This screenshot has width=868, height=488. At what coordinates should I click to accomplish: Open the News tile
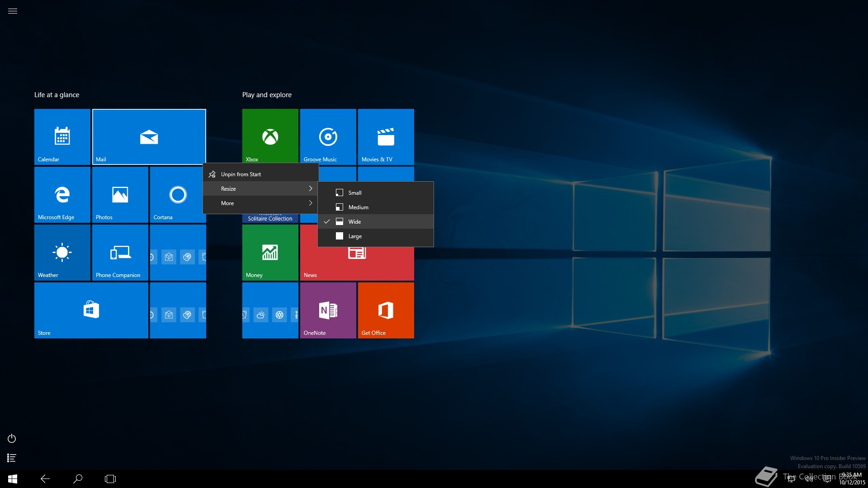tap(357, 264)
